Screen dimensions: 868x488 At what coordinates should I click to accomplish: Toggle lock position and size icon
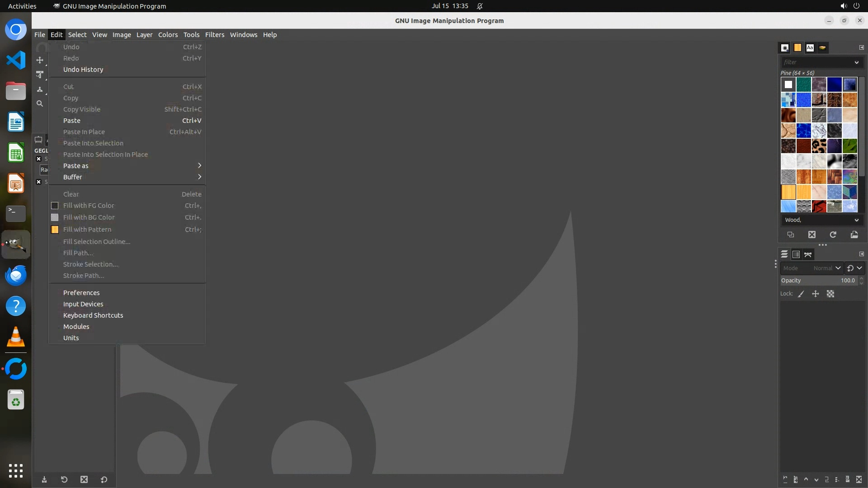coord(816,294)
